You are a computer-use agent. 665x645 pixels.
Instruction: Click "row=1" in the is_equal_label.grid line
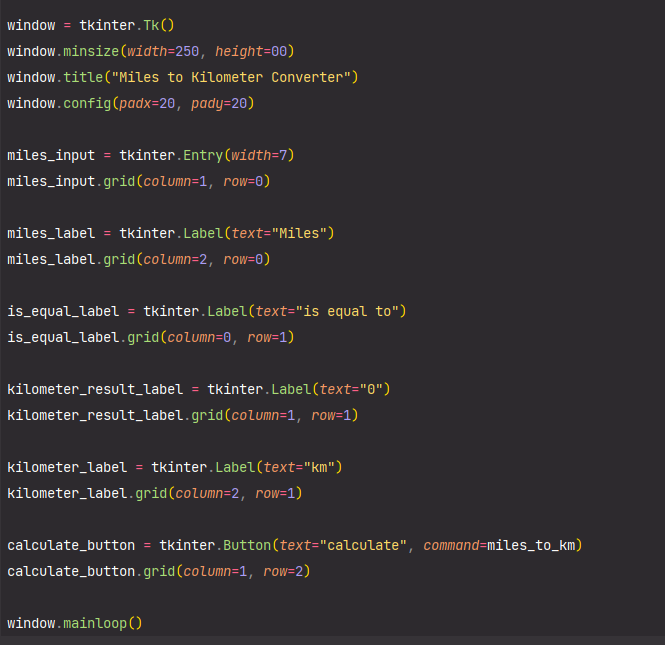click(x=267, y=338)
